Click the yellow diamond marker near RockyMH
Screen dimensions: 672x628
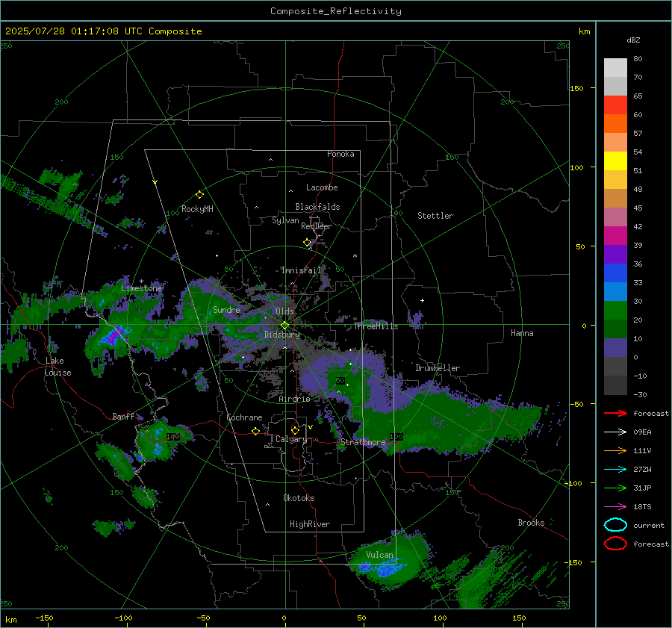tap(199, 195)
